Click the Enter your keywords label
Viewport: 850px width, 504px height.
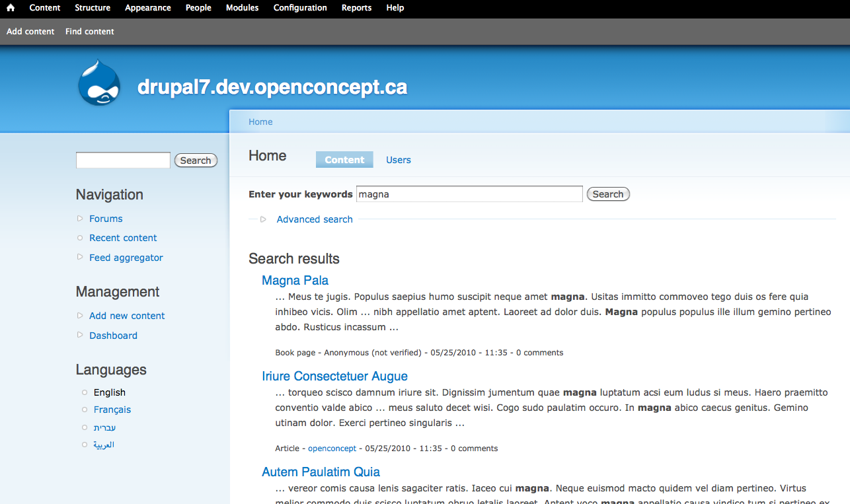pyautogui.click(x=301, y=194)
